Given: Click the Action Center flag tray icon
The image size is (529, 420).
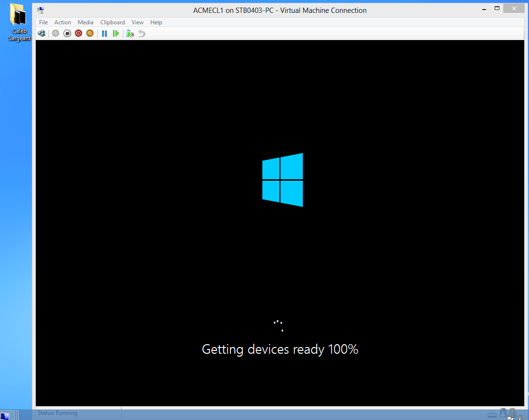Looking at the screenshot, I should point(510,418).
